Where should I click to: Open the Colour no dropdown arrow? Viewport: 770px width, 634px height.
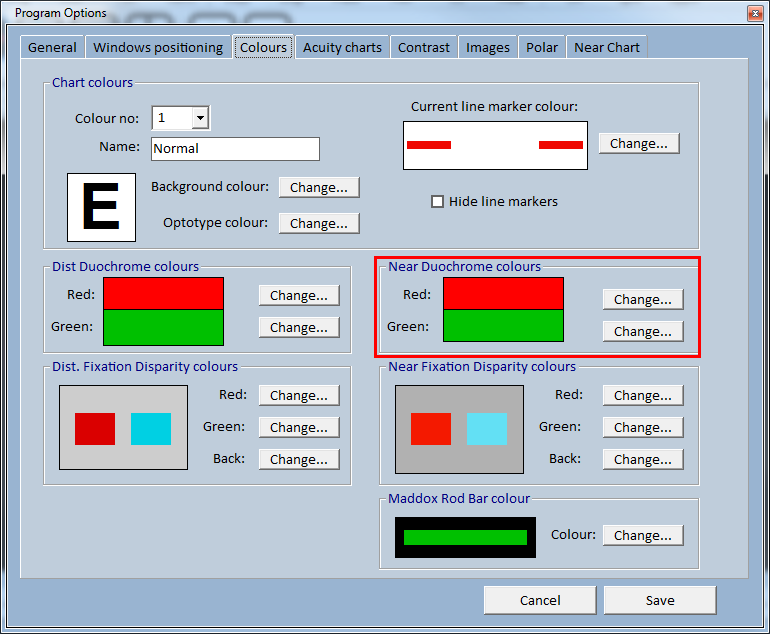[x=200, y=118]
